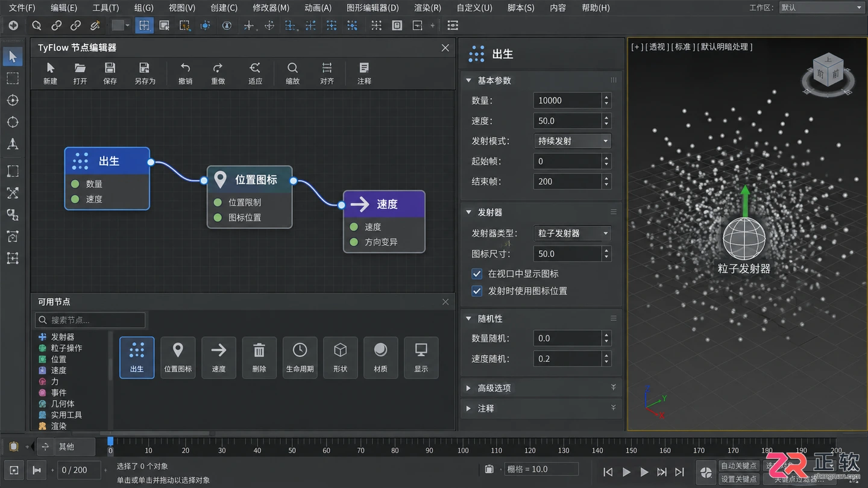
Task: Collapse the 随机性 section
Action: 469,319
